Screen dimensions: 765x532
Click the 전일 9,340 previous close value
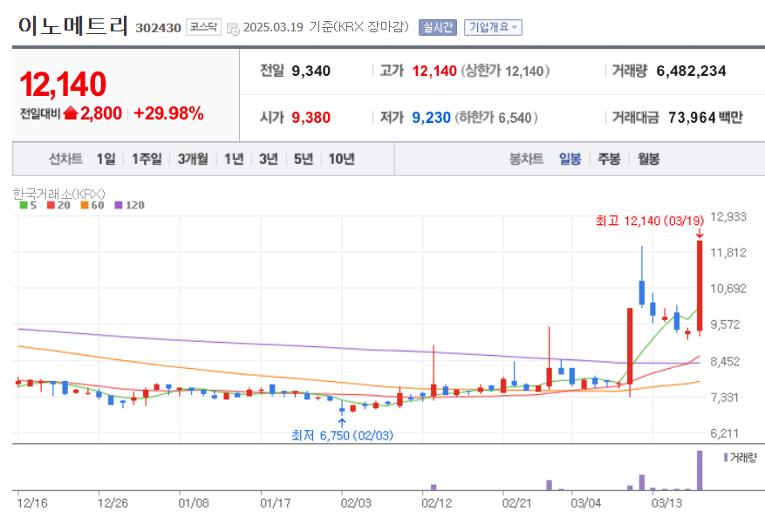coord(311,72)
